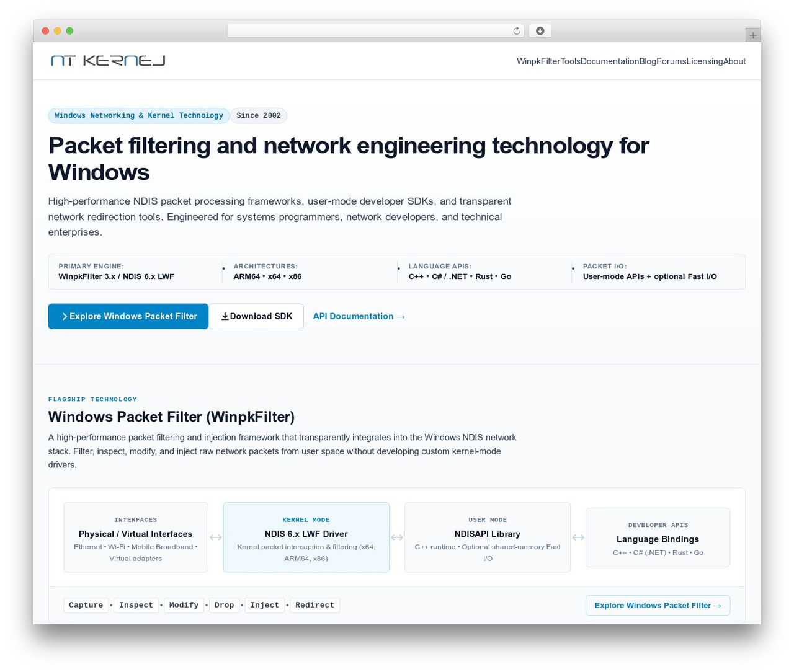Open the Licensing navigation link
Viewport: 794px width, 672px height.
705,61
